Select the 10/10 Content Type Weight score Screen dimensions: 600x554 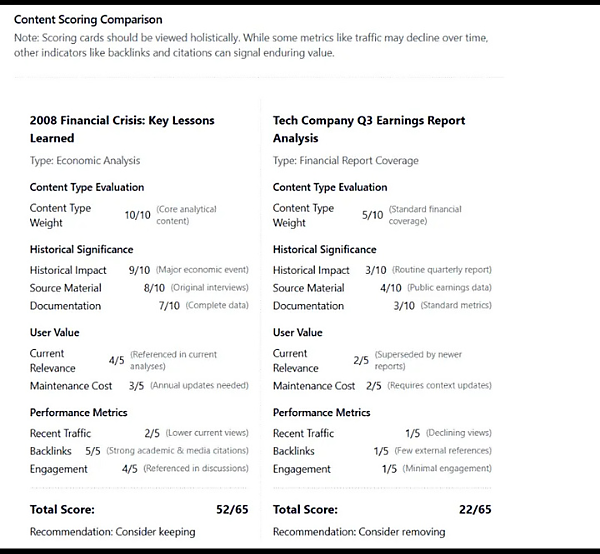tap(137, 215)
